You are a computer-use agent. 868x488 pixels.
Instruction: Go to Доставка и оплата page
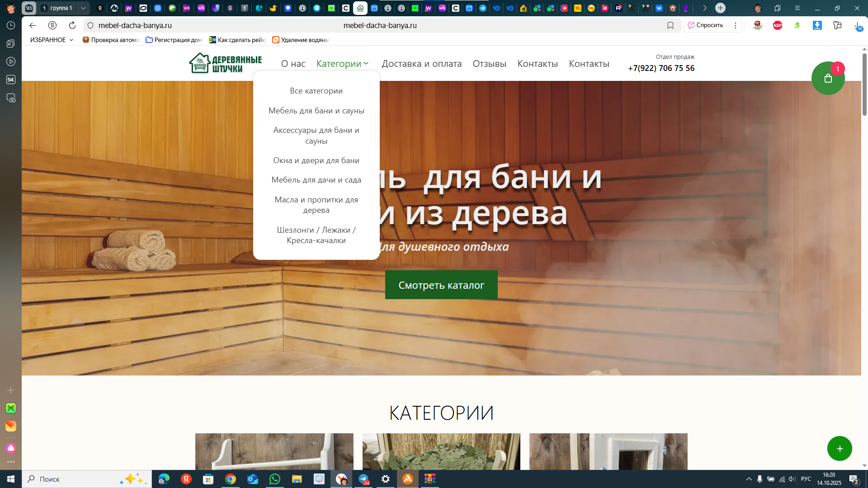tap(421, 64)
